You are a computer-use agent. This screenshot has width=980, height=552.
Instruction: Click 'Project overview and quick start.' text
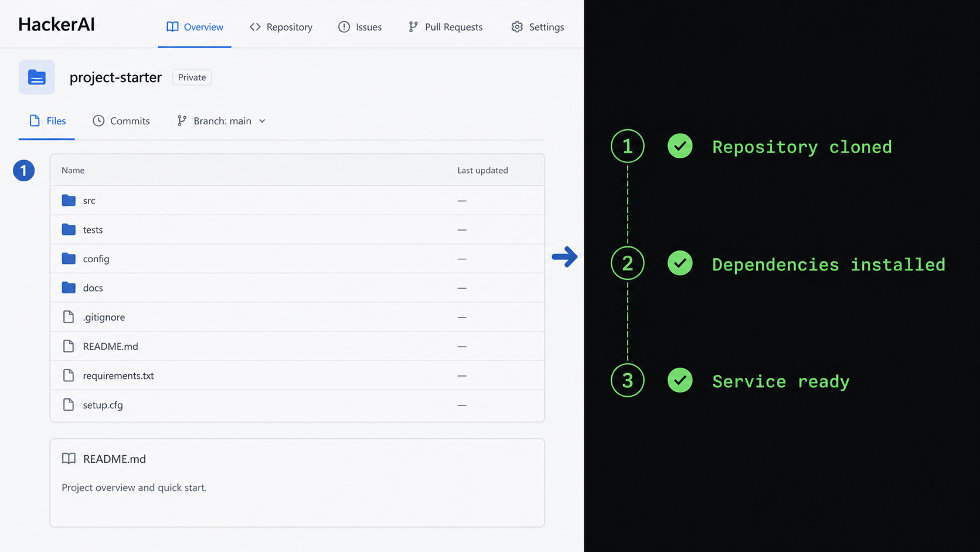tap(134, 487)
